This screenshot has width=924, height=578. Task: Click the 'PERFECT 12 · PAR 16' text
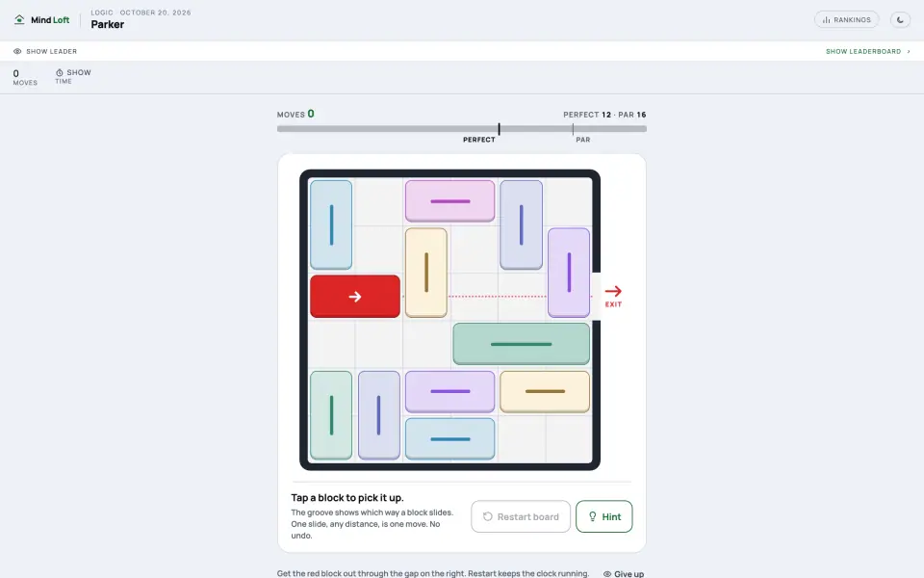pos(604,115)
